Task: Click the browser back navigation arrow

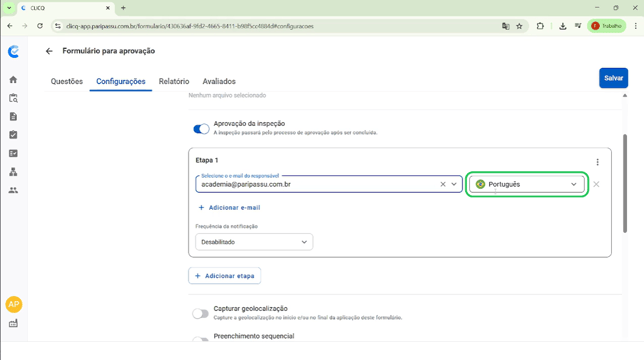Action: click(10, 26)
